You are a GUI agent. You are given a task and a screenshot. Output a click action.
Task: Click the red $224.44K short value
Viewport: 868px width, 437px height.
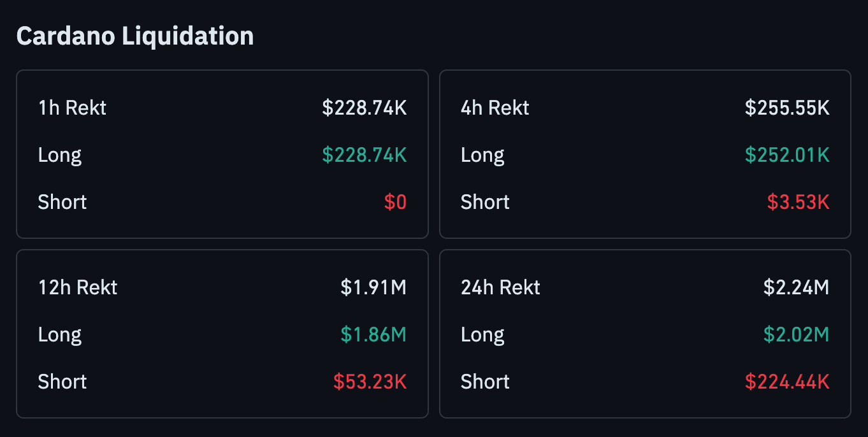point(787,382)
